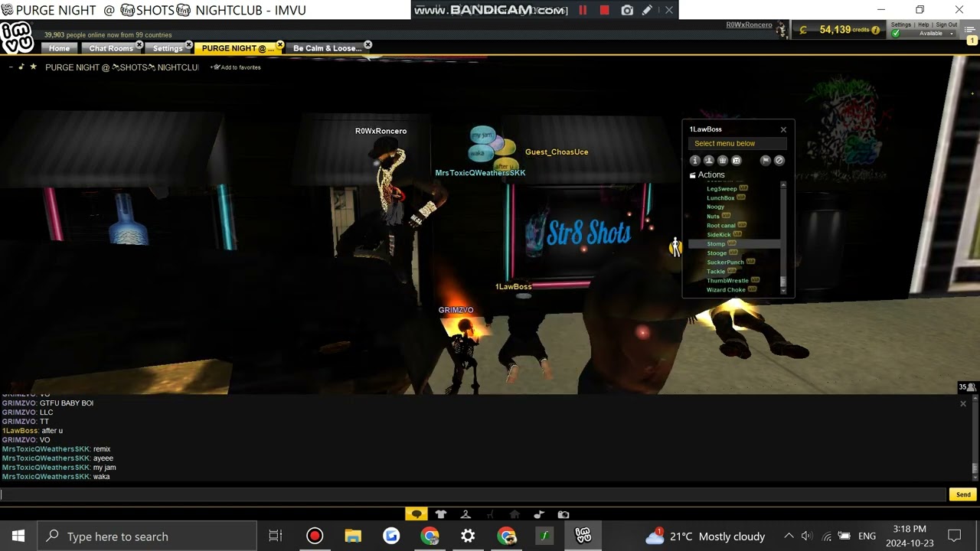Screen dimensions: 980x551
Task: Open the Windows Start menu
Action: click(x=18, y=536)
